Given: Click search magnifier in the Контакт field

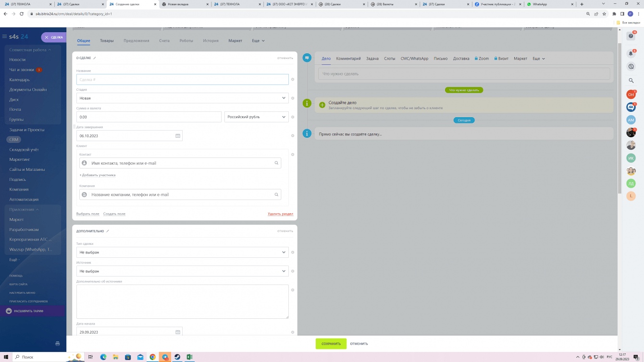Looking at the screenshot, I should click(x=276, y=163).
